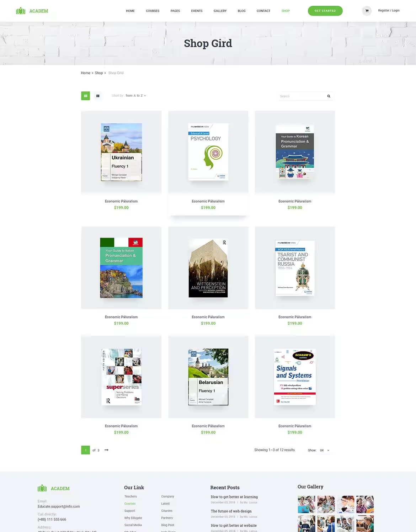Click 'Showing 1–3 of 12 results' text

pyautogui.click(x=274, y=450)
